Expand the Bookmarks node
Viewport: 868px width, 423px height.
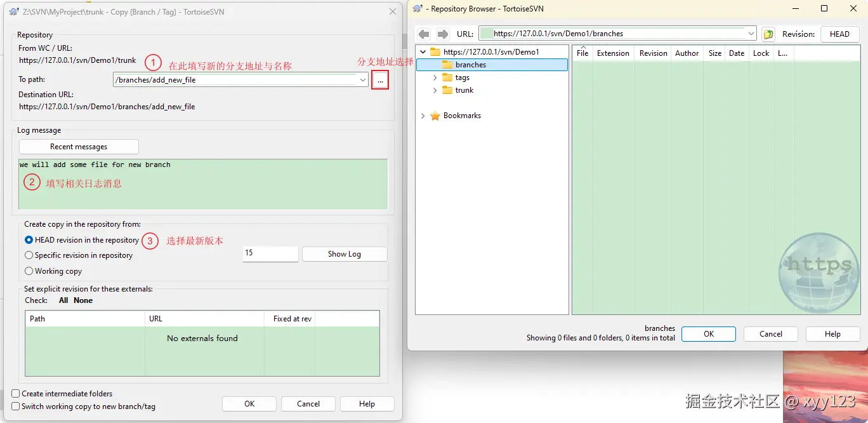pos(423,116)
